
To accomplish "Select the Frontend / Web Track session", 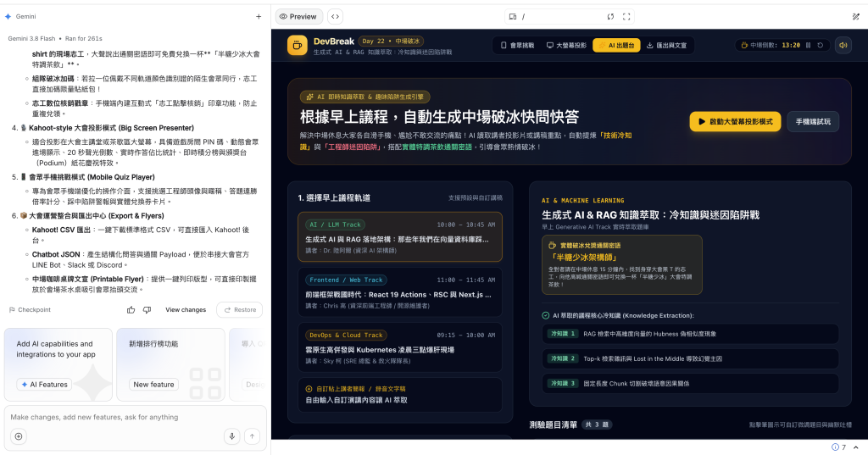I will [x=400, y=292].
